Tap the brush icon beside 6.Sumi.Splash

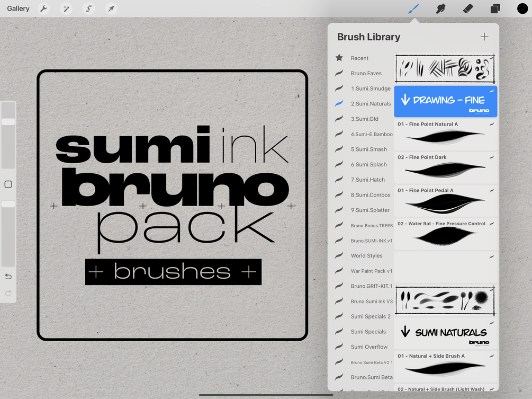tap(339, 164)
